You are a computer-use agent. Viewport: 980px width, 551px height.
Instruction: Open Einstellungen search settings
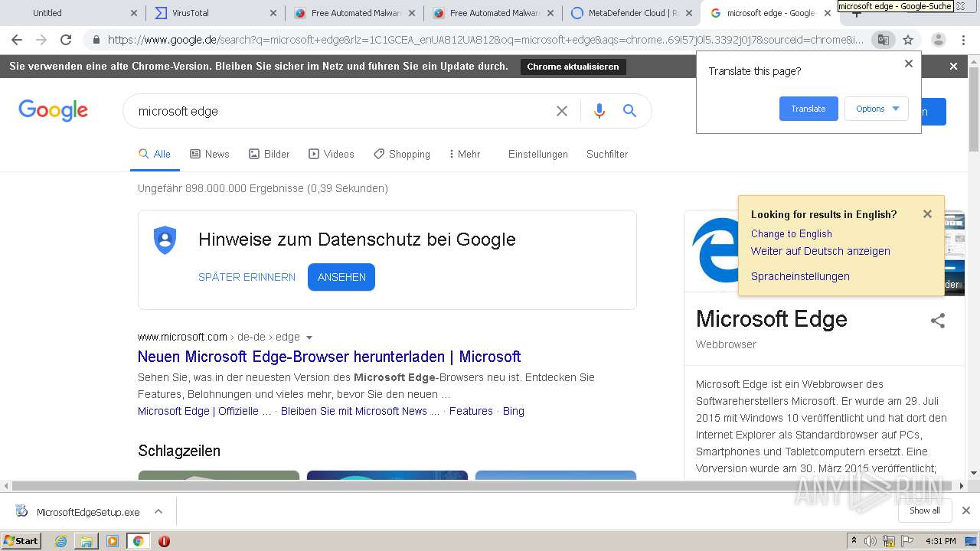[x=538, y=154]
